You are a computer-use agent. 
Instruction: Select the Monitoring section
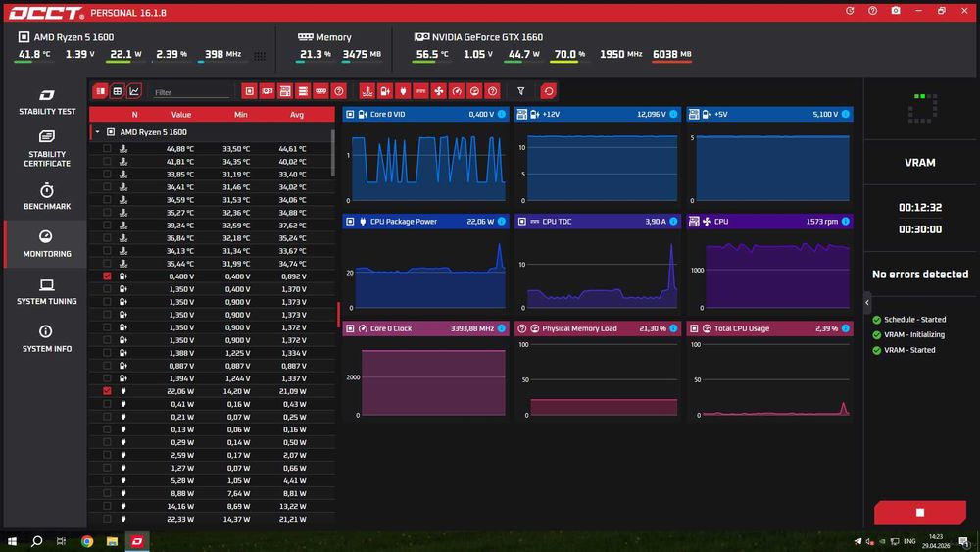click(47, 244)
